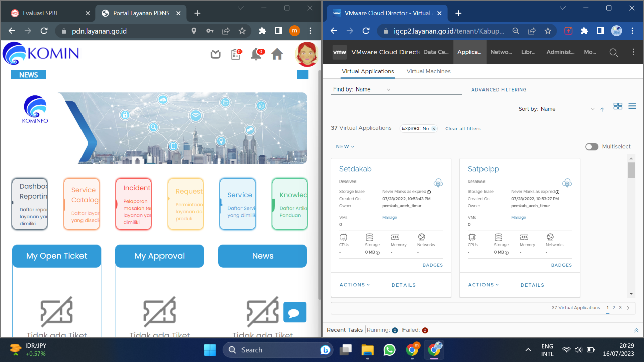Open the home icon in PDNS portal

(277, 54)
